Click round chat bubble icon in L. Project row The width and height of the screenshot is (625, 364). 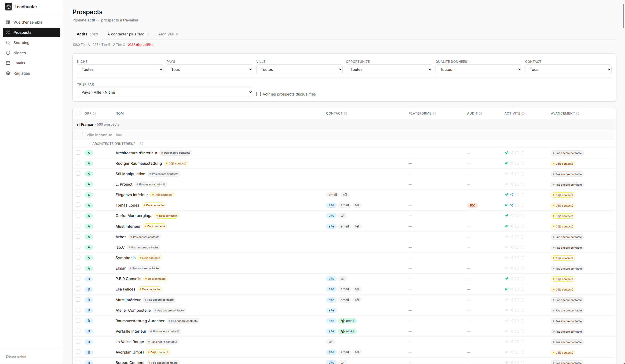coord(522,184)
